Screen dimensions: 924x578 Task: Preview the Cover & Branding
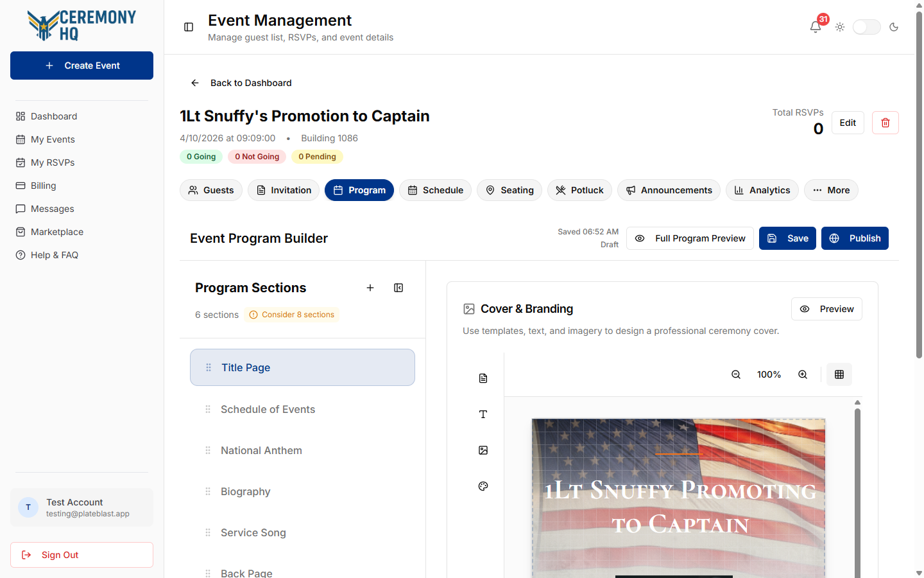[x=826, y=309]
